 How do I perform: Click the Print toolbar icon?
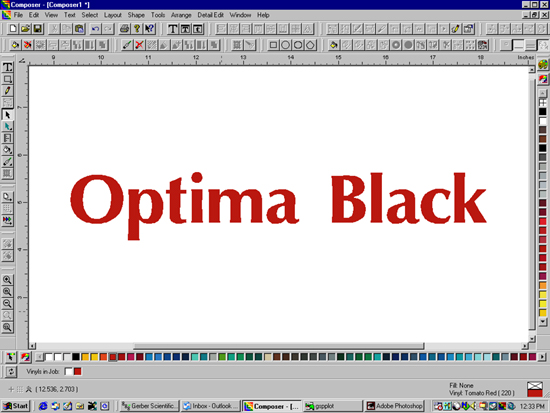124,28
